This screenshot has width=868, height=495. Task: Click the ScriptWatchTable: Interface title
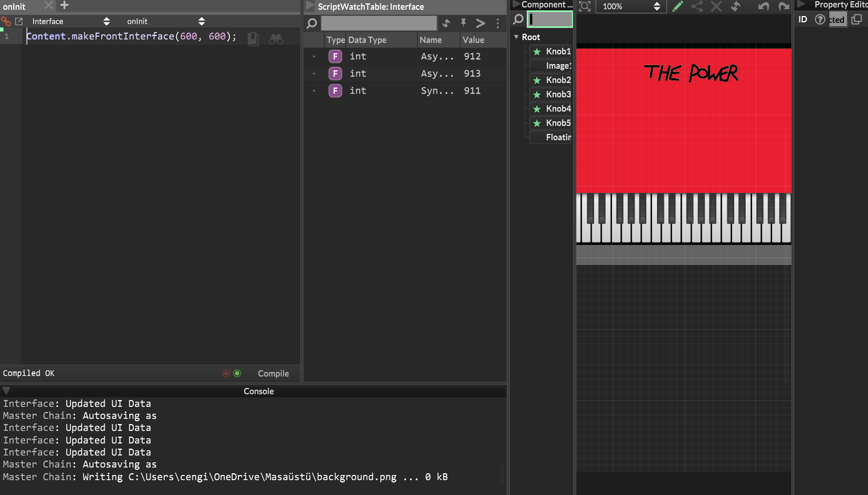coord(371,7)
